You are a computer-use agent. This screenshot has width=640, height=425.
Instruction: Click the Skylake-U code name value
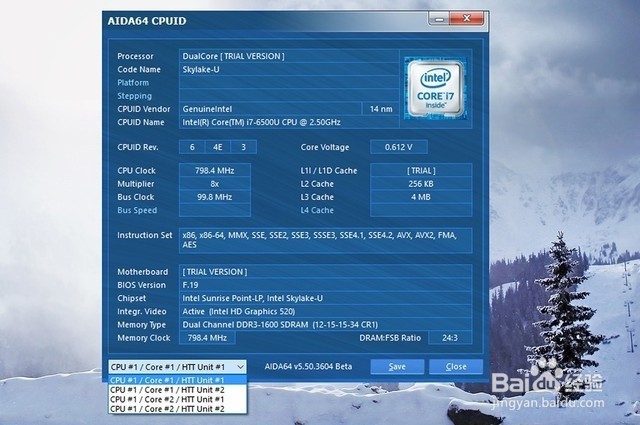pyautogui.click(x=289, y=69)
